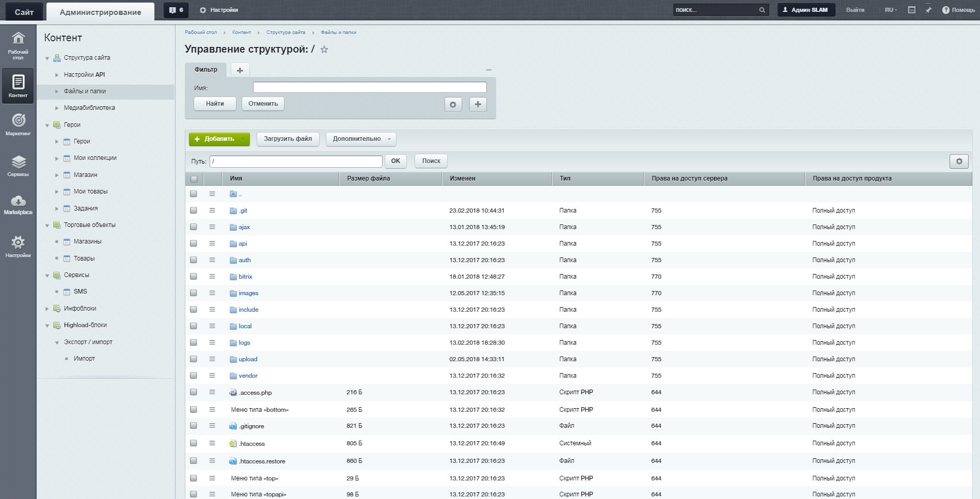980x499 pixels.
Task: Focus the Имя filter input field
Action: 370,87
